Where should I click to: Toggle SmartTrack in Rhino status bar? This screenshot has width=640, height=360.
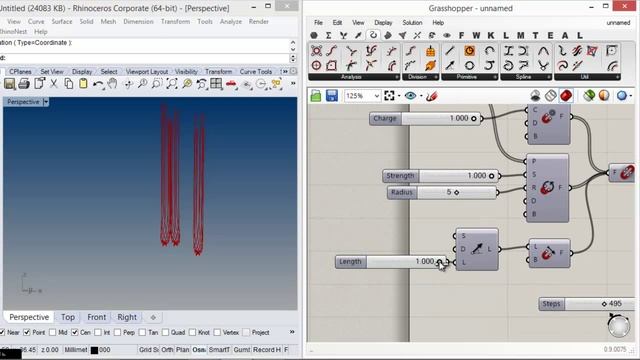219,350
